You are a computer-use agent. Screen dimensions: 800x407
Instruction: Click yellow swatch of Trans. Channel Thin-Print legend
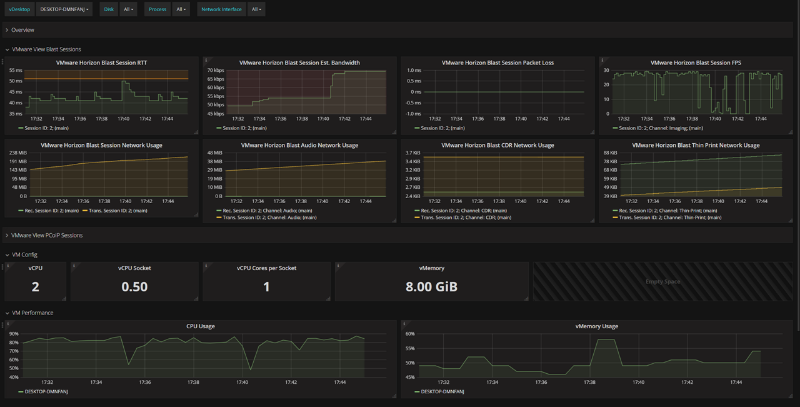click(x=615, y=217)
